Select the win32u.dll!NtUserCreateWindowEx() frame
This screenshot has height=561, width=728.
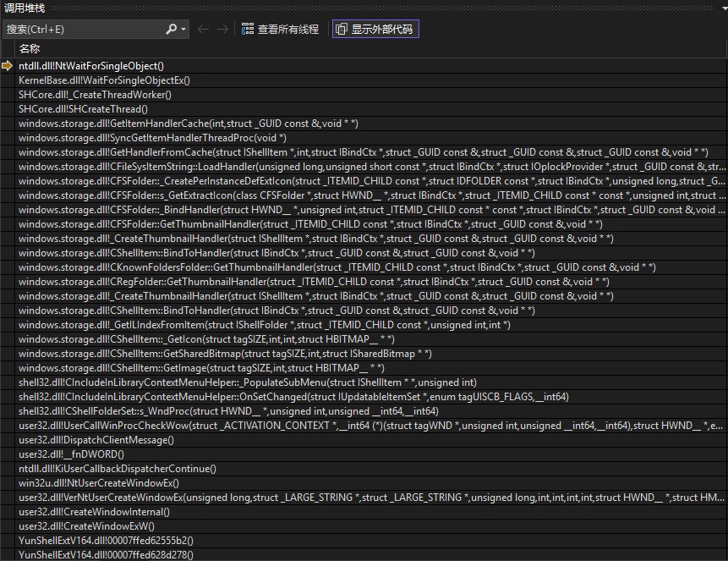coord(99,483)
